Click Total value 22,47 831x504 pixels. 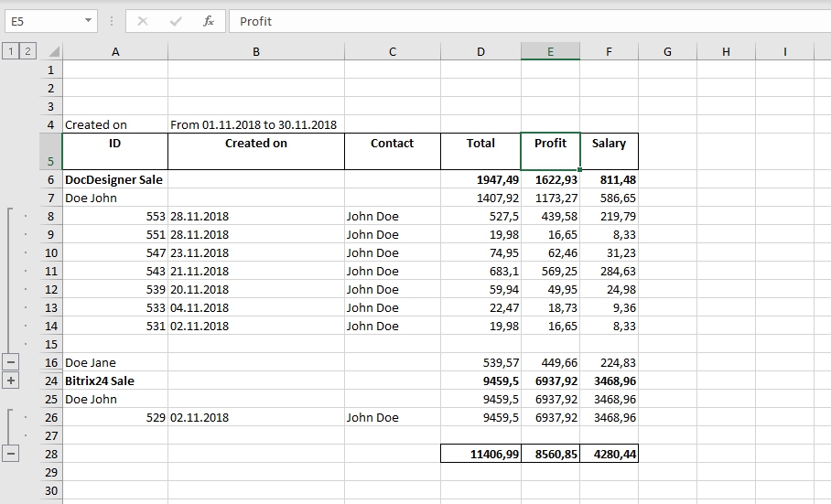[480, 307]
